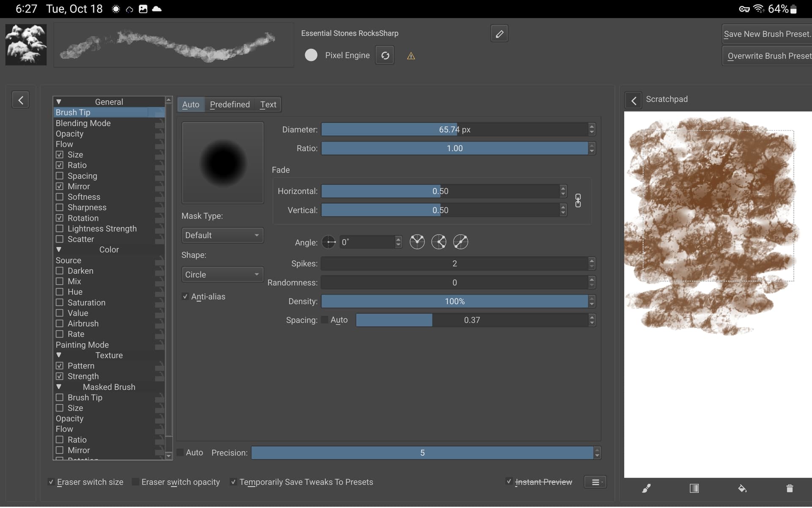The width and height of the screenshot is (812, 508).
Task: Adjust the Diameter slider
Action: pyautogui.click(x=454, y=130)
